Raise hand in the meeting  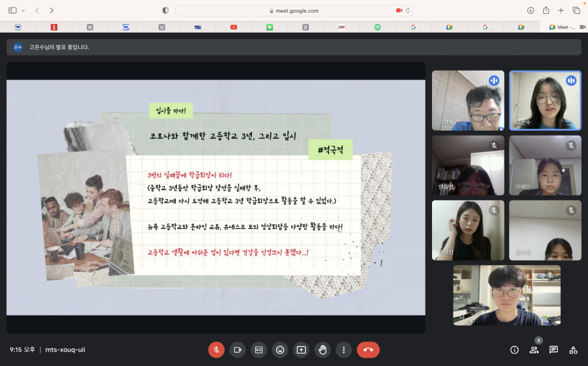click(x=322, y=350)
